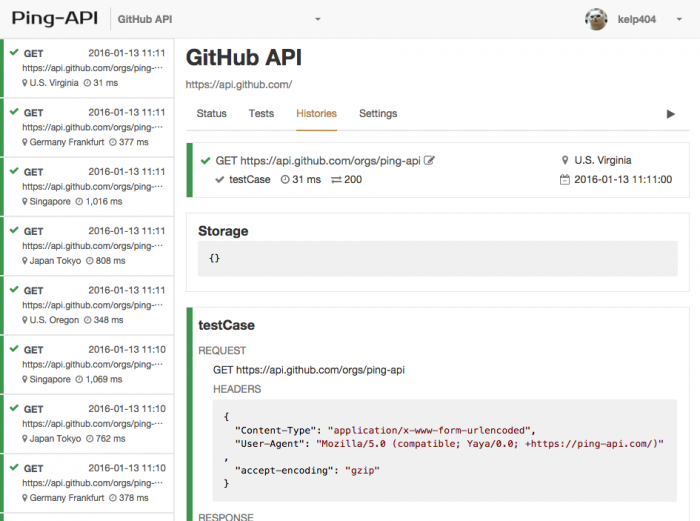The image size is (700, 521).
Task: Open history entry Germany Frankfurt 378 ms
Action: tap(89, 483)
